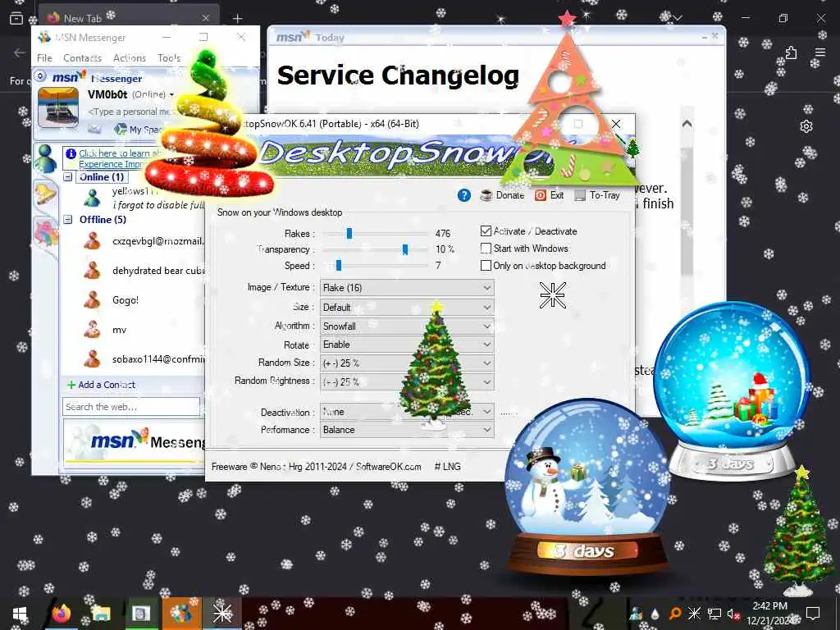Open the DesktopSnowOK help question mark icon
Viewport: 840px width, 630px height.
coord(464,195)
